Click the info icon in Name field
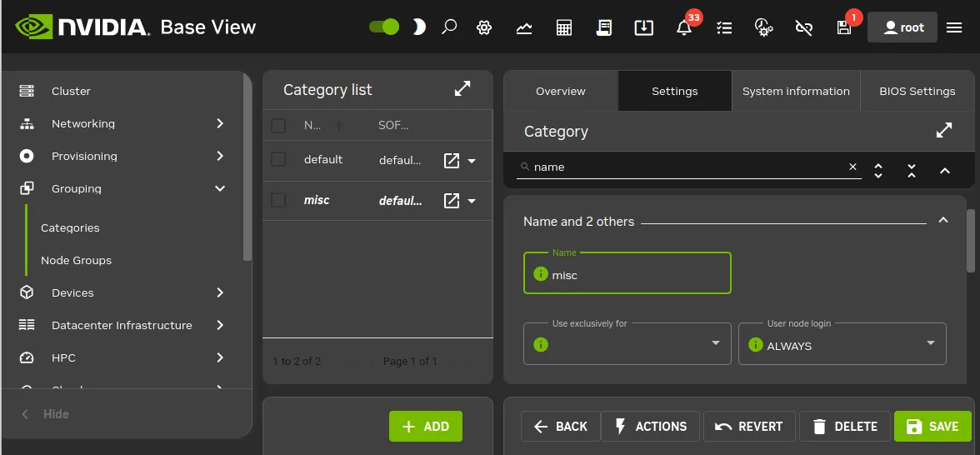980x455 pixels. coord(541,273)
